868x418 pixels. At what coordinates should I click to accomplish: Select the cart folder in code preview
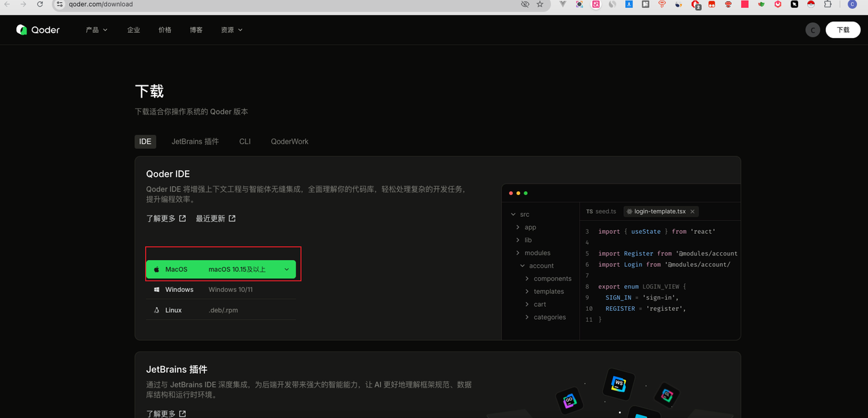pyautogui.click(x=536, y=304)
